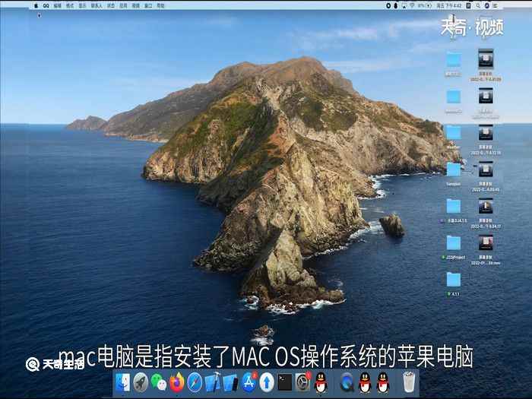Open Terminal from the Dock
This screenshot has width=532, height=399.
(285, 382)
